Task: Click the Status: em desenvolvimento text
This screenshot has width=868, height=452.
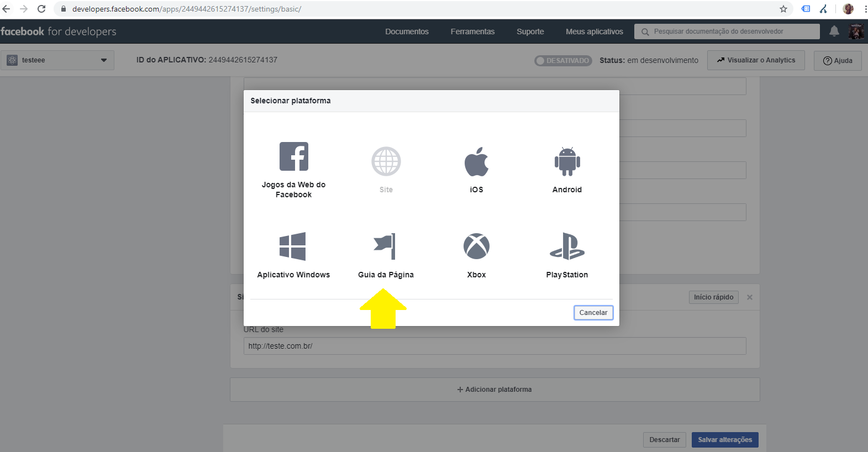Action: click(649, 60)
